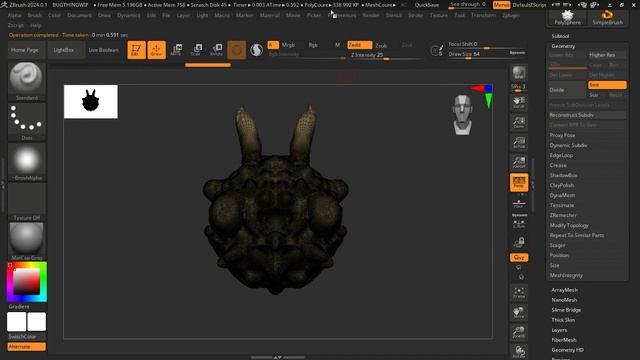Viewport: 640px width, 360px height.
Task: Pick a color in the color picker square
Action: [27, 281]
